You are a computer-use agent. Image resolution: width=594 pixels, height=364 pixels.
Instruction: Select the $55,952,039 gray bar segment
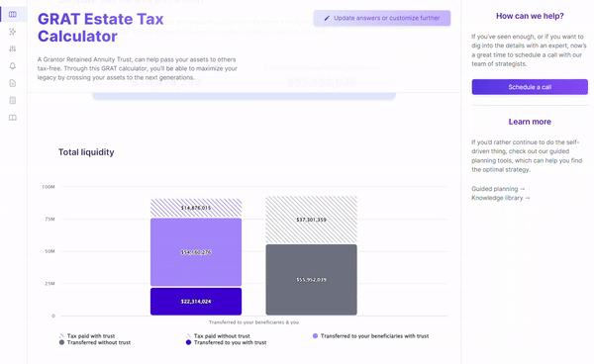(312, 280)
